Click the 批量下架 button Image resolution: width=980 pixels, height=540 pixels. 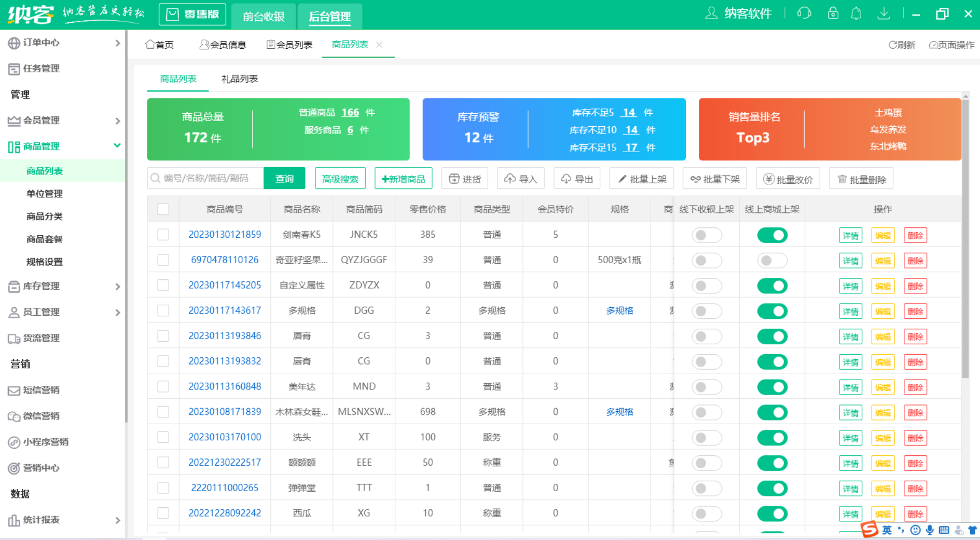715,179
